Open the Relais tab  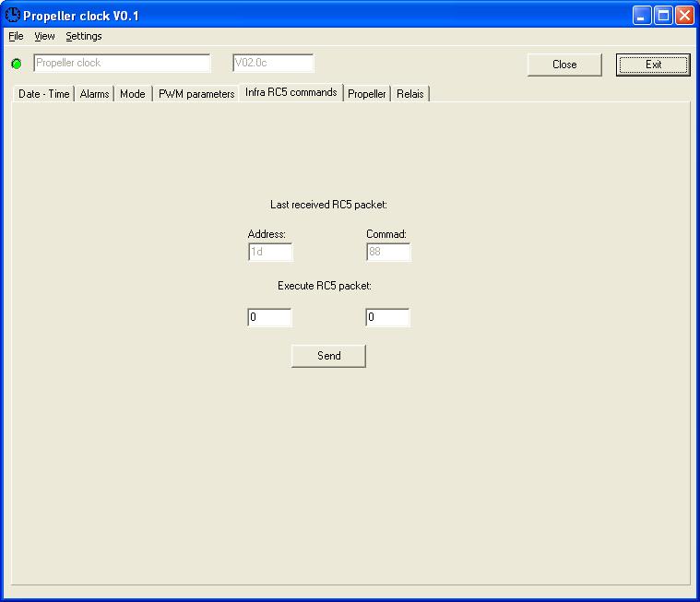pyautogui.click(x=409, y=94)
